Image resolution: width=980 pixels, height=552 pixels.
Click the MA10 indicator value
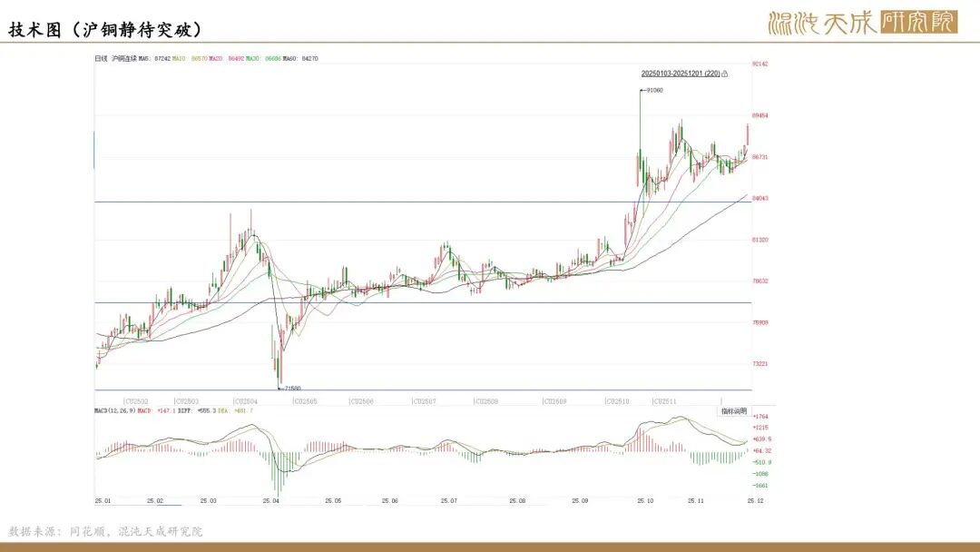click(x=190, y=59)
